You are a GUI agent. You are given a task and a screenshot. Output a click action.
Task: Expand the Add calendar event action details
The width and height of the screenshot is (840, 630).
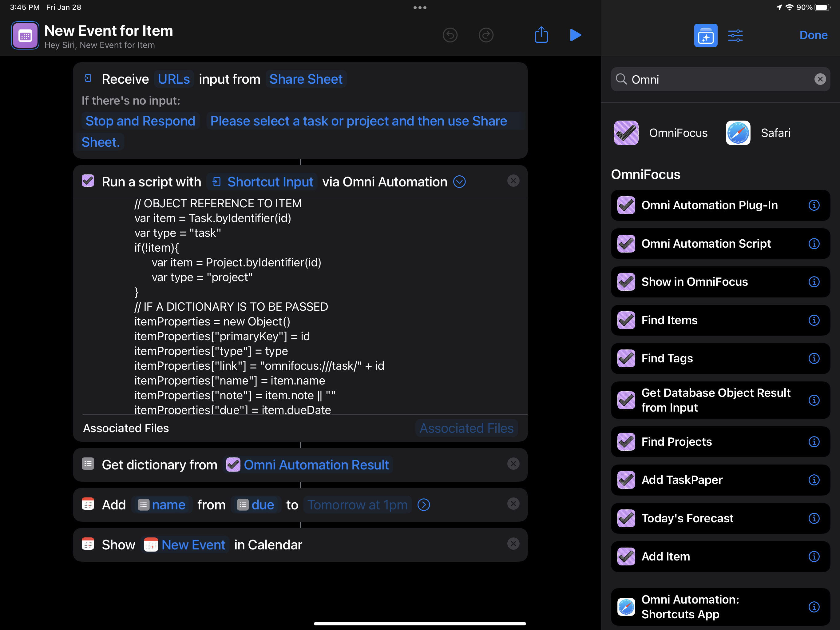pos(423,504)
